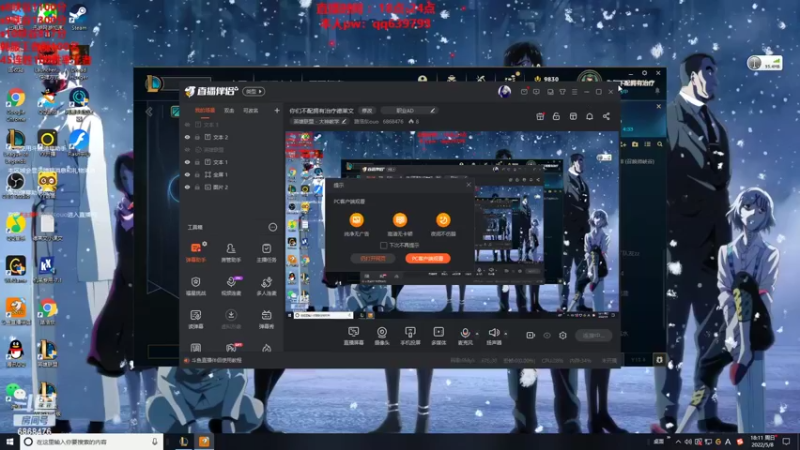
Task: Toggle the mode switch pill beside Douyu logo
Action: click(254, 91)
